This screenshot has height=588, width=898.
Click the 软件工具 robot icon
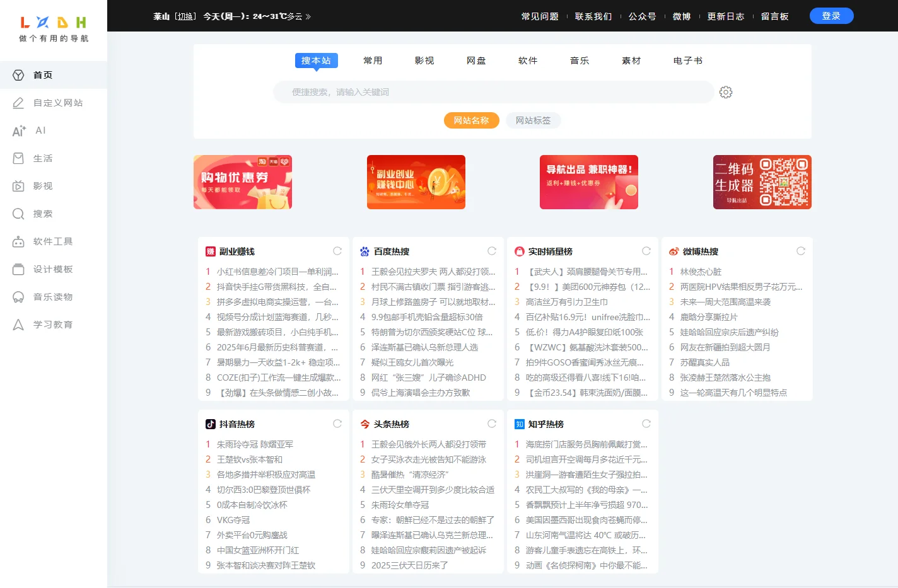pyautogui.click(x=18, y=241)
